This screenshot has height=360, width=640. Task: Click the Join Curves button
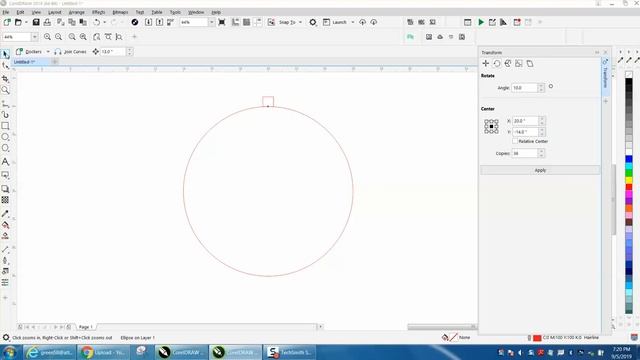tap(70, 52)
